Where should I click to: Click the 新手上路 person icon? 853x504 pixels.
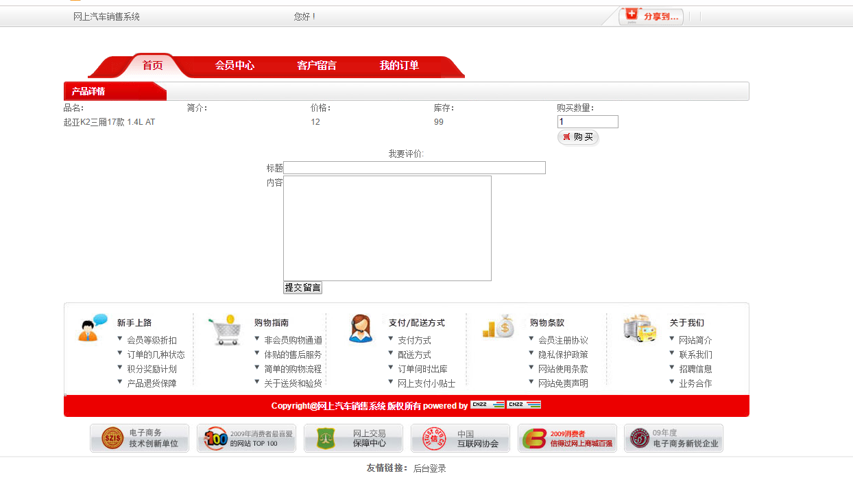[93, 328]
